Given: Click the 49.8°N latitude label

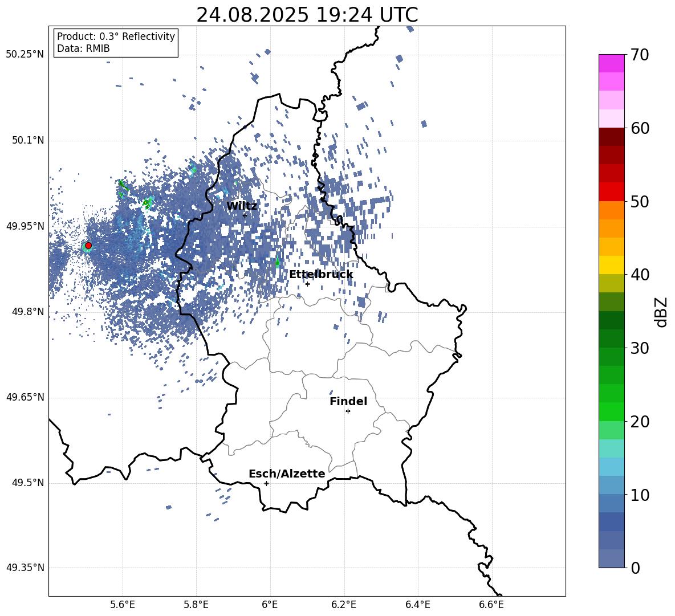Looking at the screenshot, I should tap(27, 312).
